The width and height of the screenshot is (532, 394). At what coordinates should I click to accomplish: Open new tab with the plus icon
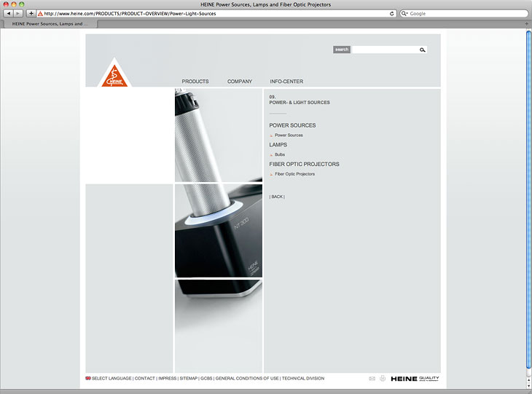click(527, 24)
